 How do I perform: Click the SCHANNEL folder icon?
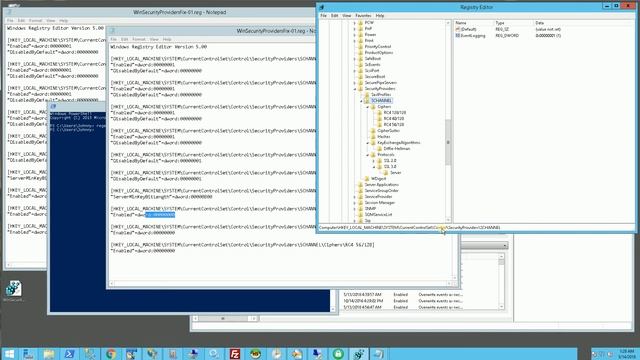[367, 100]
